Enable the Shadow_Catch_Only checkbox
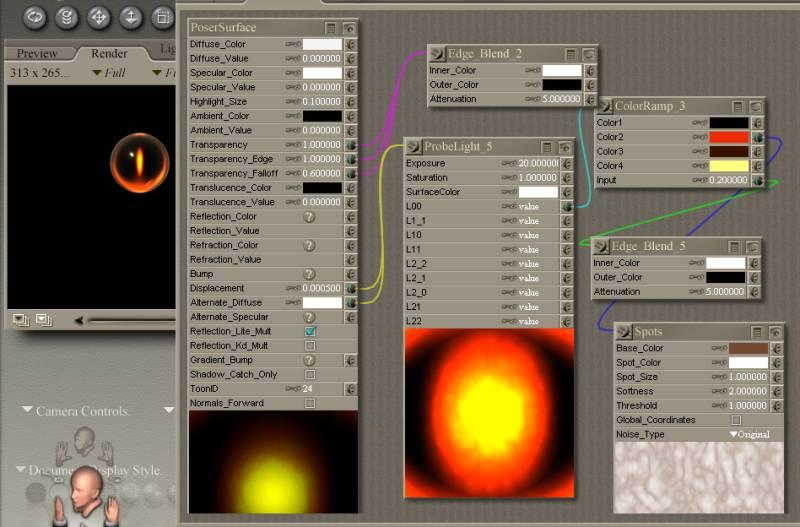 point(310,374)
